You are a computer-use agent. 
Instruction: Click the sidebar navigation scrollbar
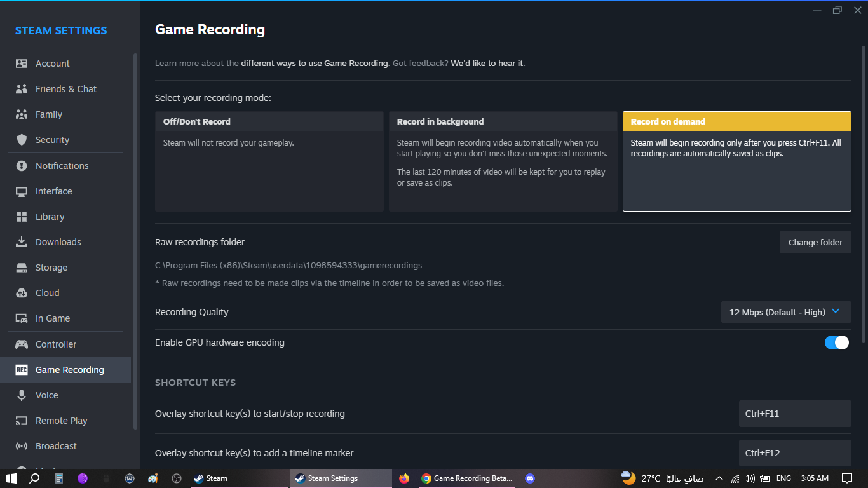pos(135,241)
